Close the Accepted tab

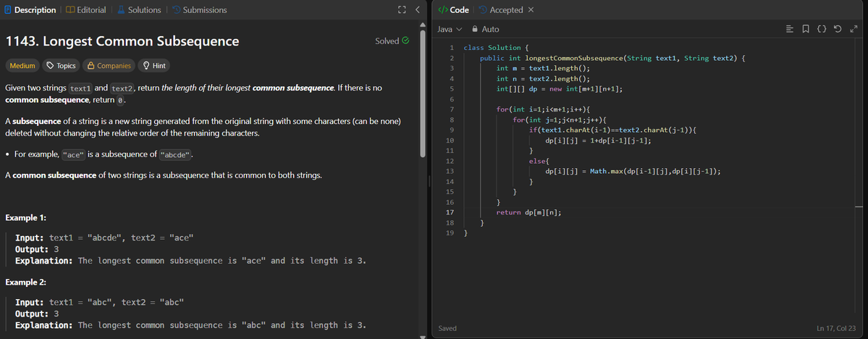[x=531, y=10]
